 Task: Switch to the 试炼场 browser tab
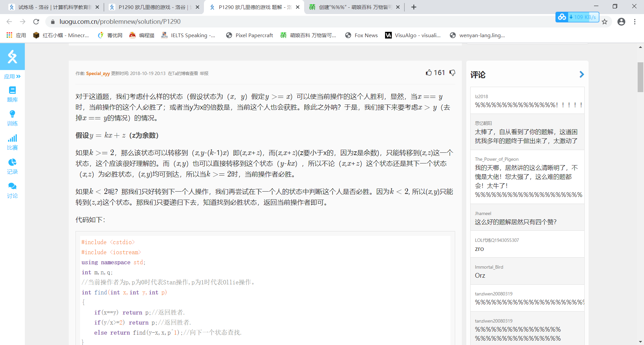(x=54, y=7)
